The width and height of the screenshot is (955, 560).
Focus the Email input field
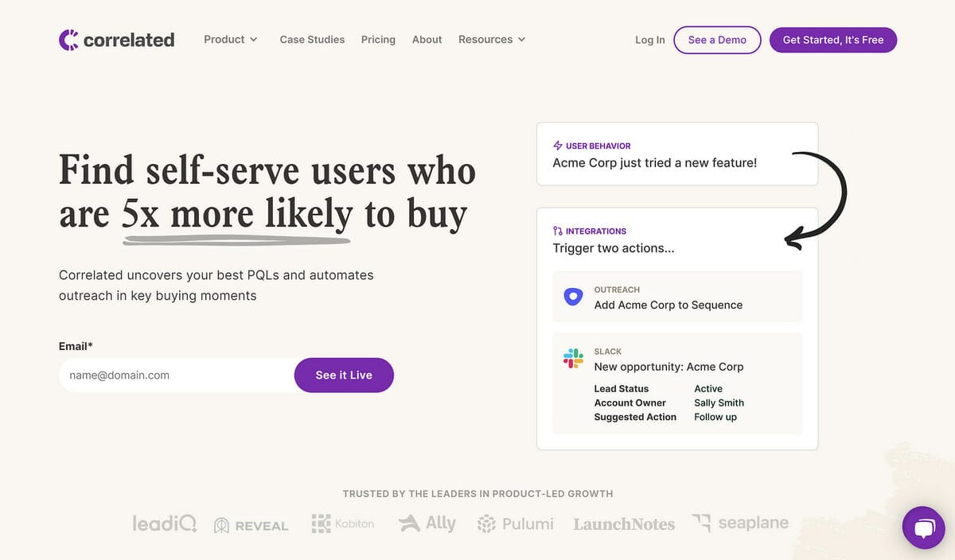click(x=177, y=375)
